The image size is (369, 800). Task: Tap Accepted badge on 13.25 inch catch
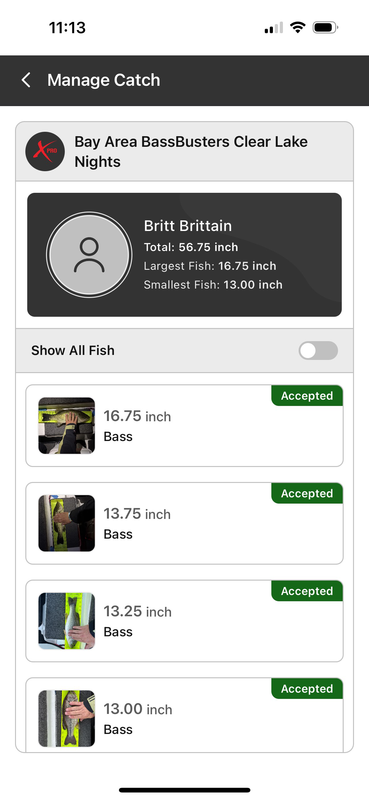click(x=307, y=591)
